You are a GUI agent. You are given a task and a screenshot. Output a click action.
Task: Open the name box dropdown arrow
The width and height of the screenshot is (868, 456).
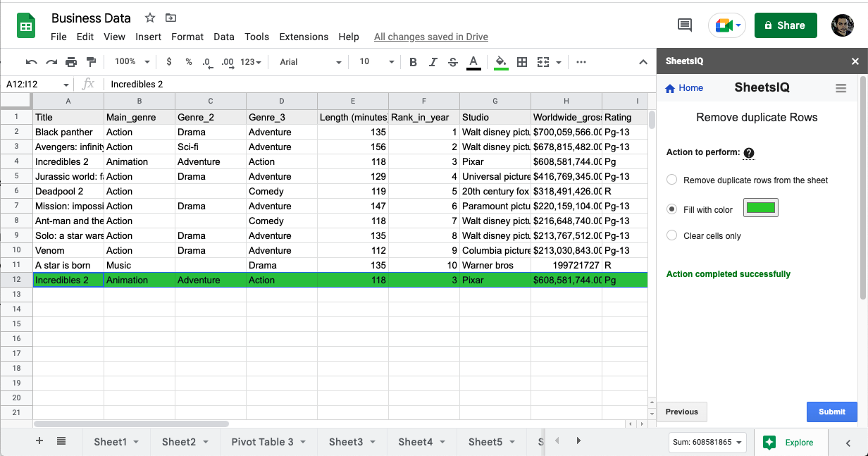point(66,85)
